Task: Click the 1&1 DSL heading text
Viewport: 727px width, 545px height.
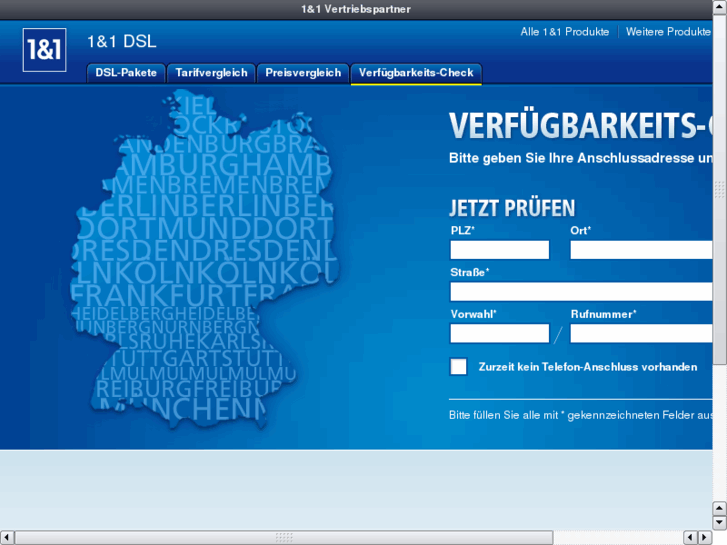Action: click(x=122, y=42)
